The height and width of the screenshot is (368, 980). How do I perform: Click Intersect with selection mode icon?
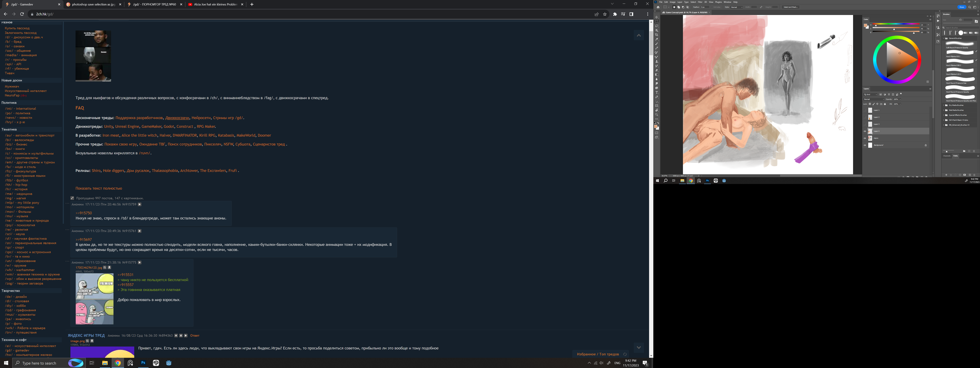click(687, 7)
